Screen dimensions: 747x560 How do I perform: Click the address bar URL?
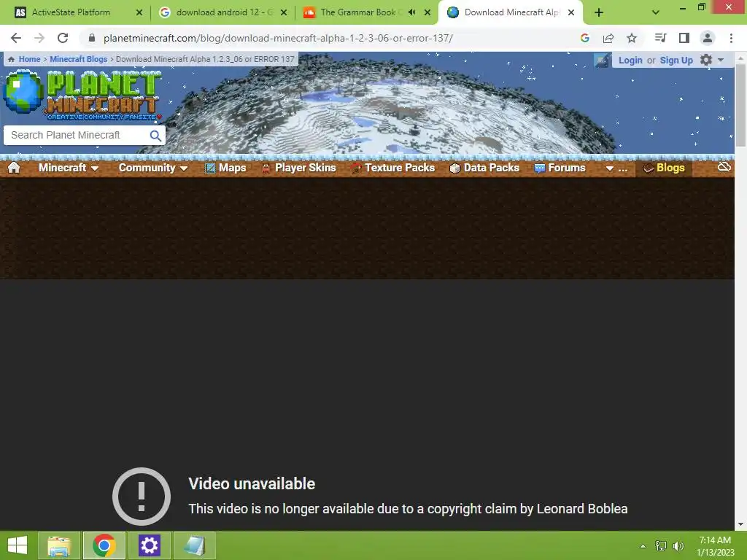(278, 38)
